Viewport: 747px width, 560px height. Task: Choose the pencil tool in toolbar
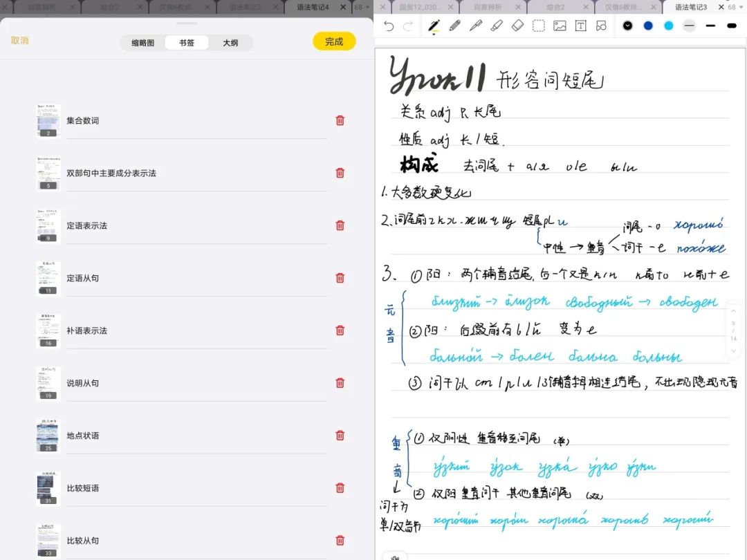[x=454, y=26]
